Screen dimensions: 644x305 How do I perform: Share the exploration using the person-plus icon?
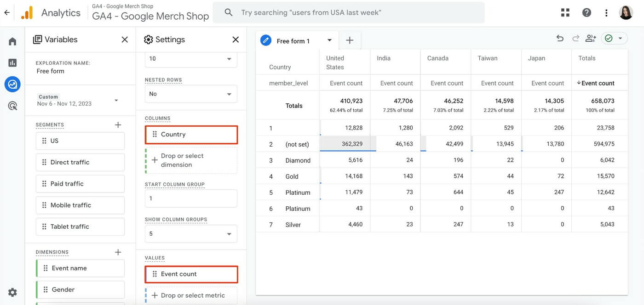pyautogui.click(x=590, y=38)
